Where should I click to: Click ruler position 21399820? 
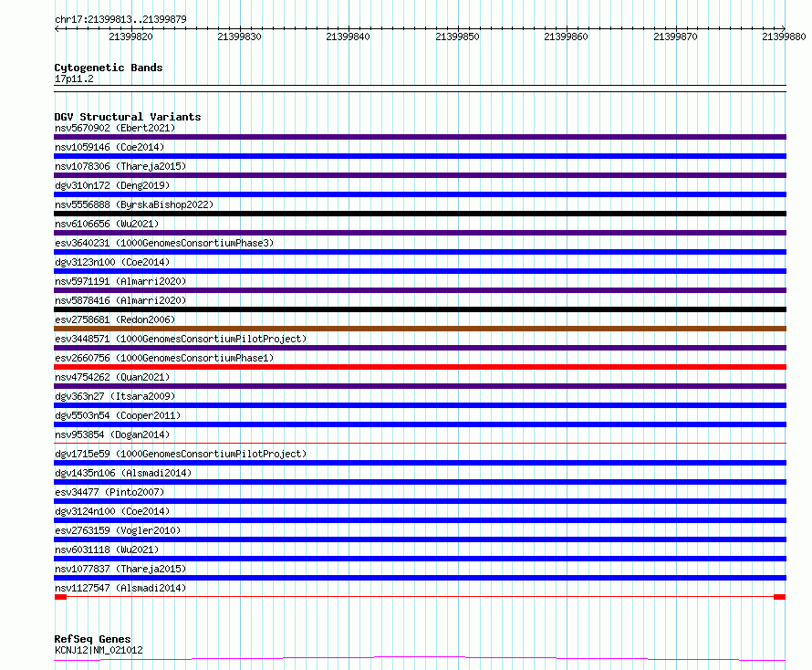pyautogui.click(x=131, y=37)
